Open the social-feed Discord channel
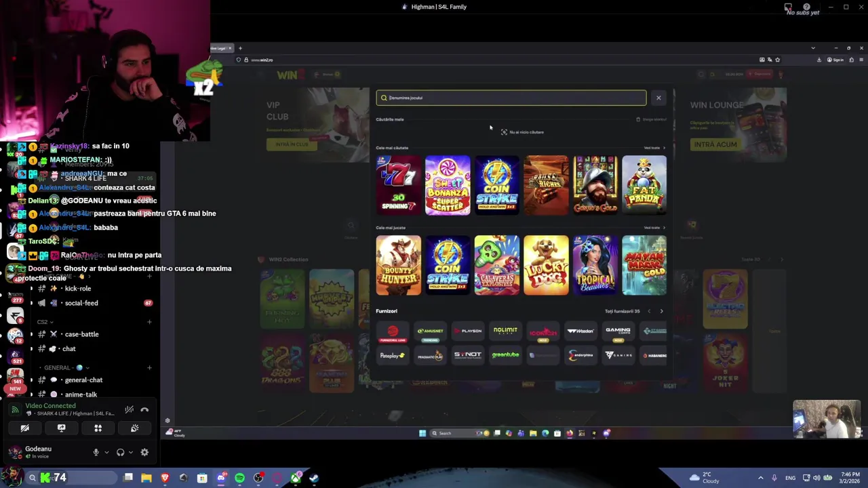868x488 pixels. [81, 303]
